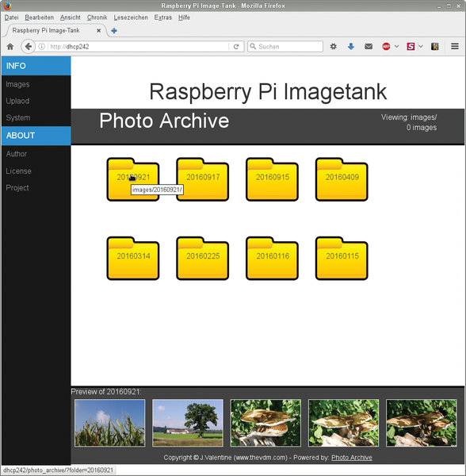The height and width of the screenshot is (476, 466).
Task: Open the 20160921 folder
Action: tap(133, 179)
